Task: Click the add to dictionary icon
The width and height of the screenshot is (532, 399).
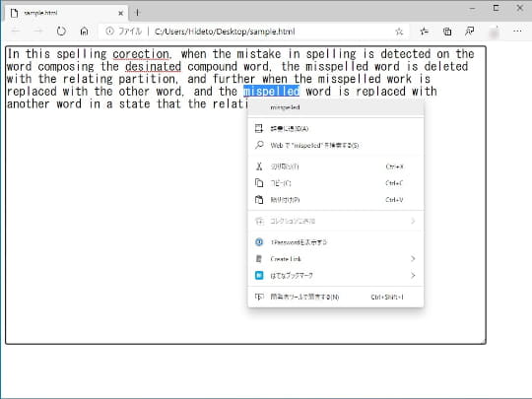Action: coord(259,129)
